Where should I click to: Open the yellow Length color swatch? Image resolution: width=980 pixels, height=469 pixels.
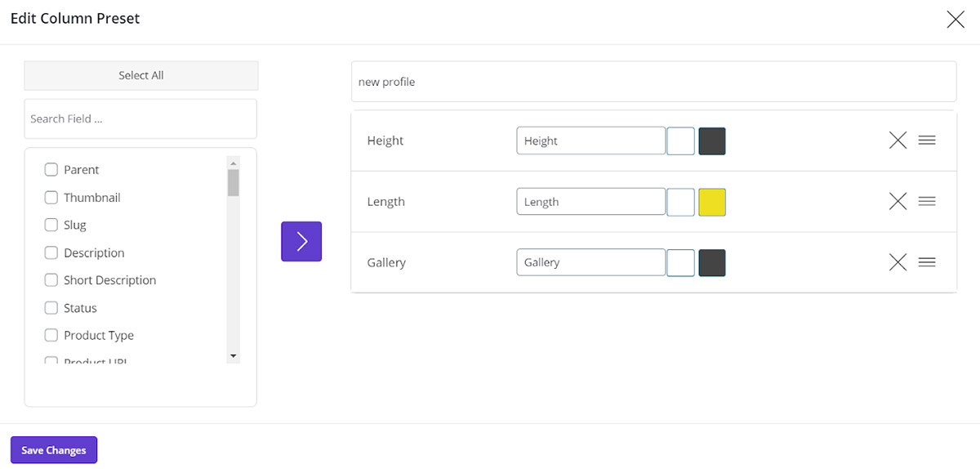(x=712, y=202)
